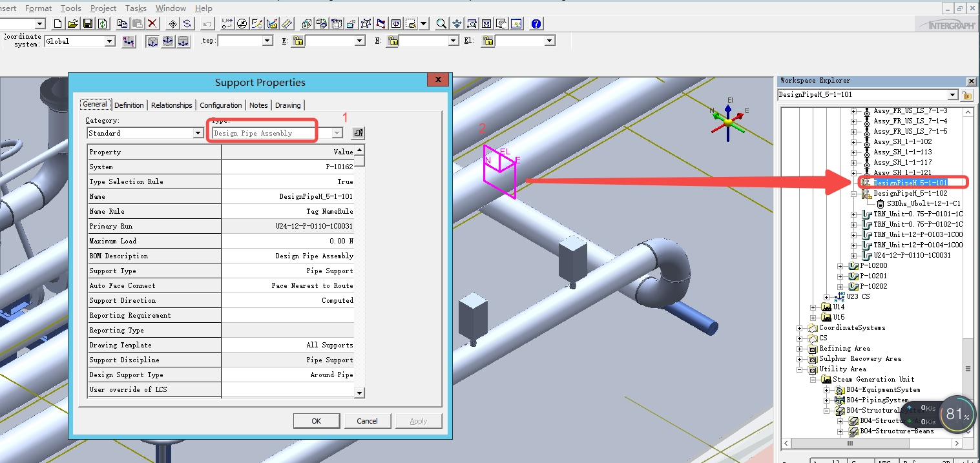This screenshot has height=463, width=980.
Task: Open the Step value dropdown in PinPoint
Action: (267, 41)
